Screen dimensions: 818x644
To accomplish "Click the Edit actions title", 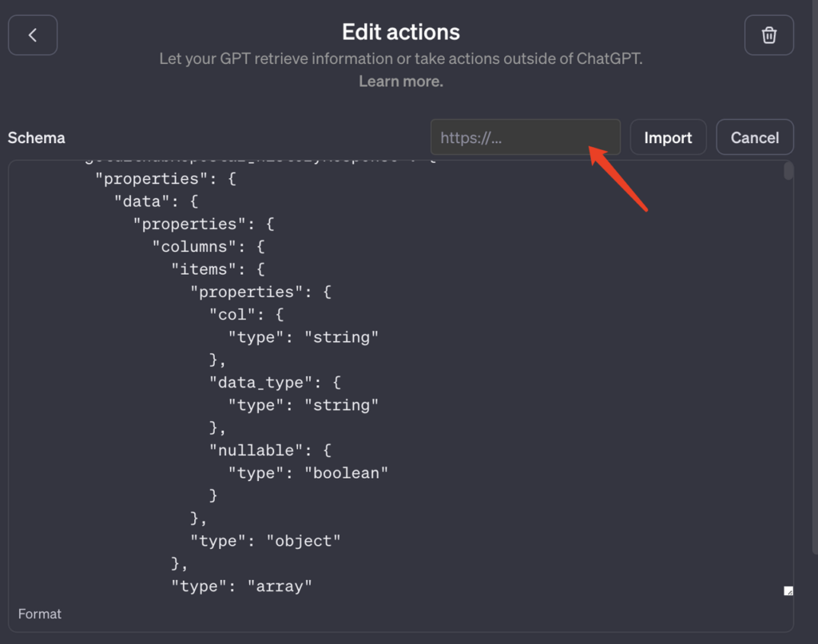I will 400,32.
